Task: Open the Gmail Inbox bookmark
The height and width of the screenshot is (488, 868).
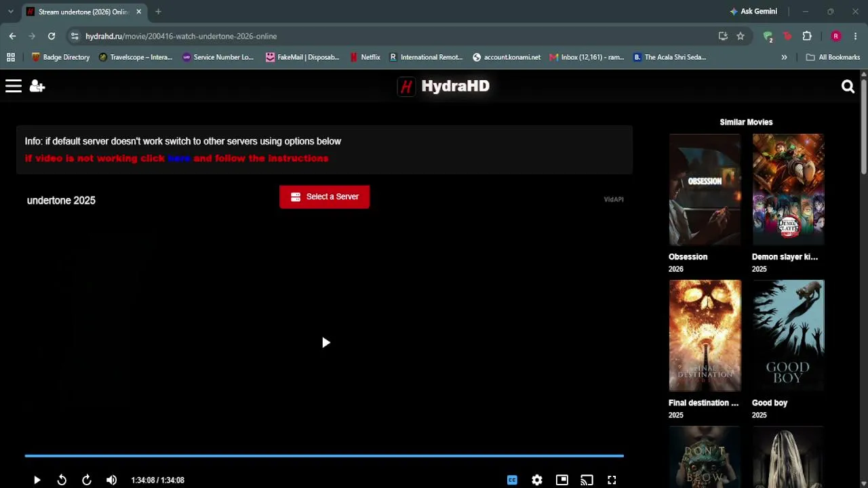Action: 587,57
